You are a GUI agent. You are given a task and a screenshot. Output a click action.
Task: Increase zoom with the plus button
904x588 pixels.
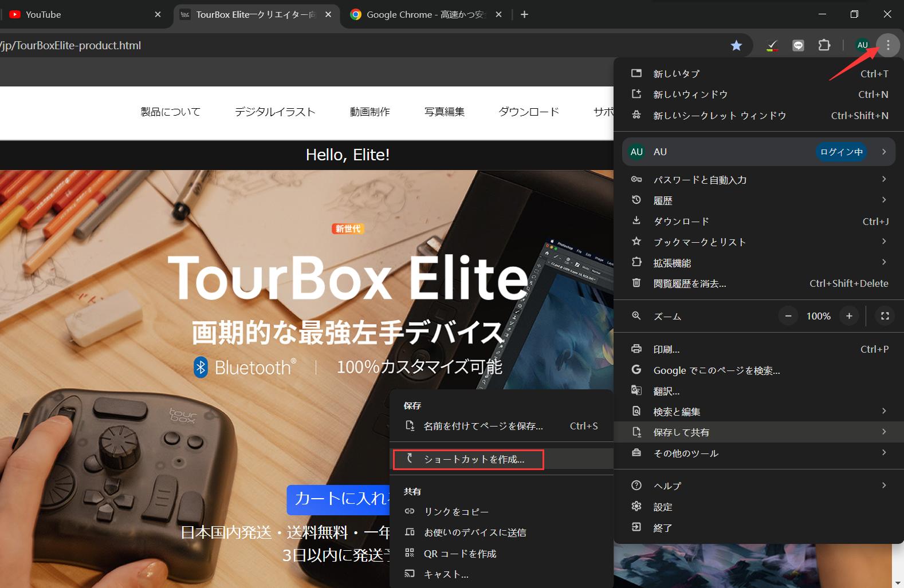click(x=849, y=316)
